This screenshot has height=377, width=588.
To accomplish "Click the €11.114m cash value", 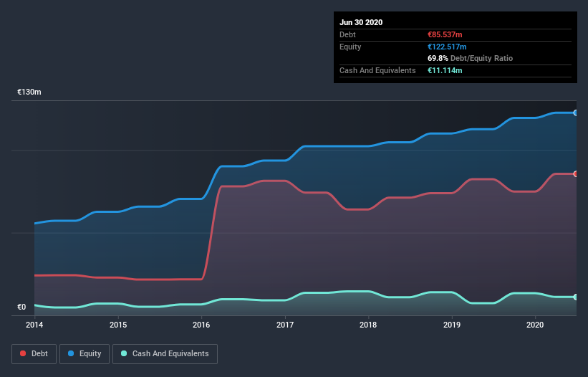I will 445,70.
